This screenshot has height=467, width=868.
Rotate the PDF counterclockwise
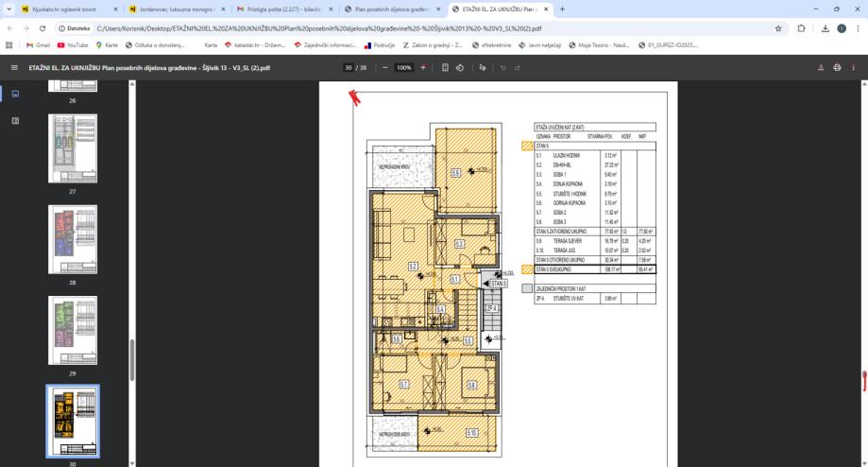(x=460, y=67)
